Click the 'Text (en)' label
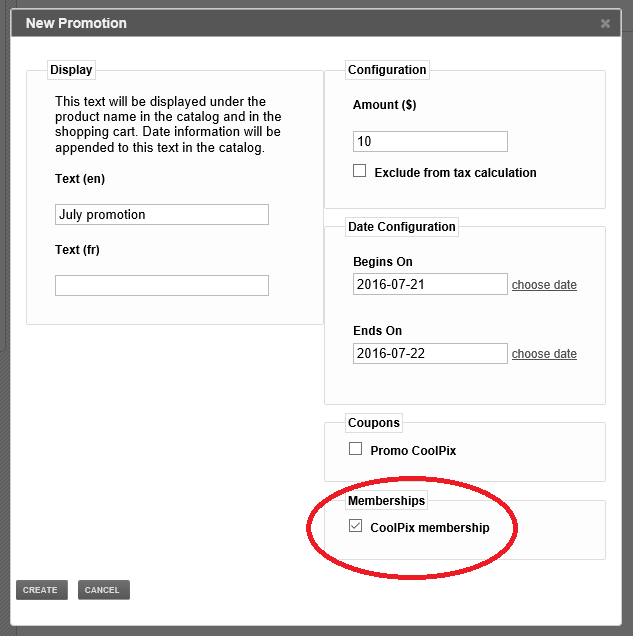 tap(80, 179)
